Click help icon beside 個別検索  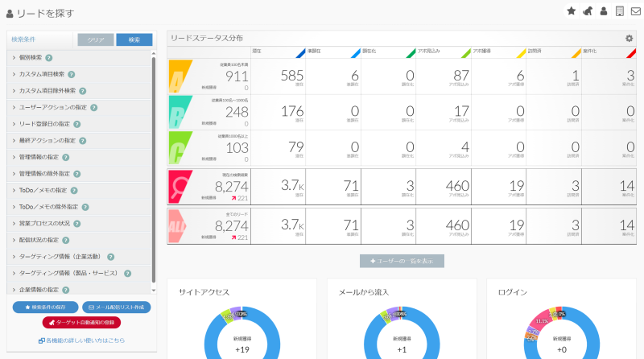(x=49, y=58)
